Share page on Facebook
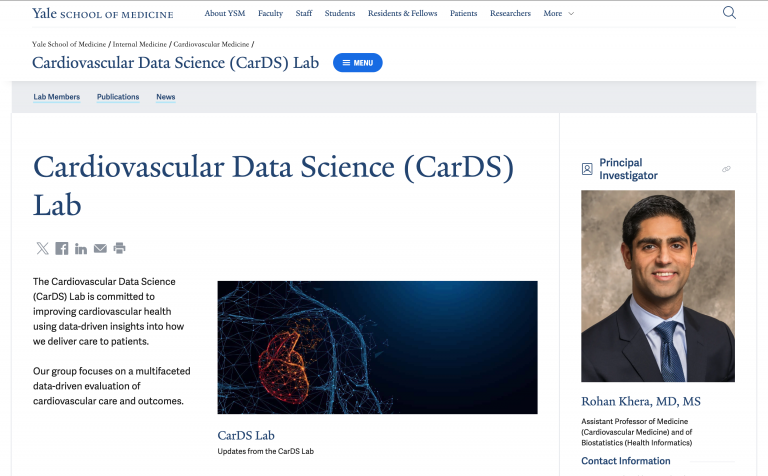This screenshot has height=476, width=768. (x=62, y=248)
